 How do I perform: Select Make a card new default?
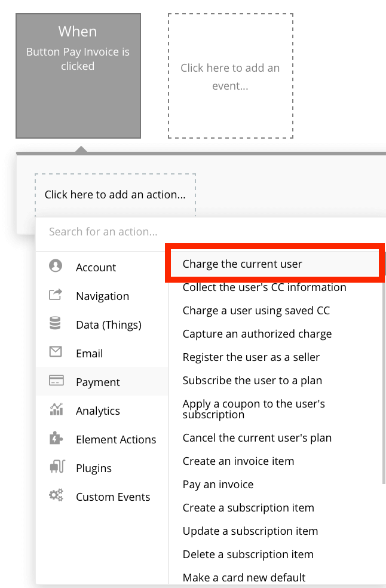click(244, 577)
